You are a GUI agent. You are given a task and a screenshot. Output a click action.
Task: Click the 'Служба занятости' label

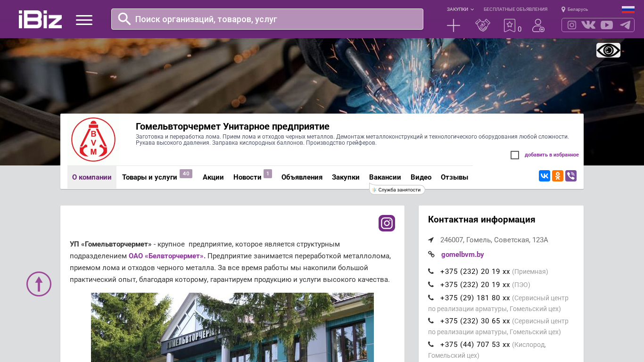pyautogui.click(x=397, y=190)
